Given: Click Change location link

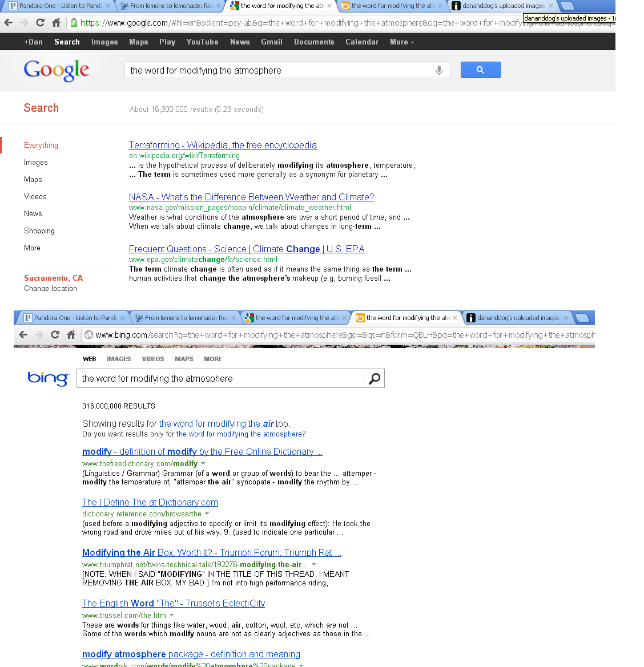Looking at the screenshot, I should click(x=50, y=288).
